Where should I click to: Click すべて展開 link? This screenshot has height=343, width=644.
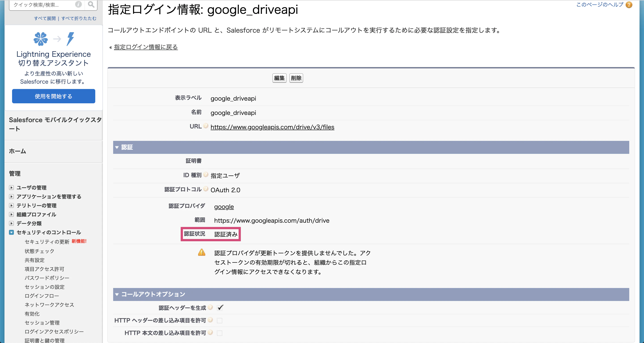tap(45, 19)
